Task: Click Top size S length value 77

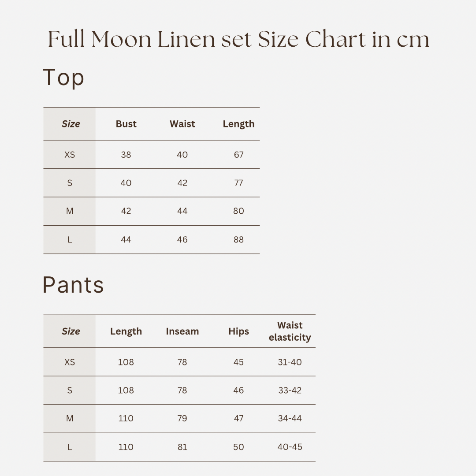Action: click(238, 183)
